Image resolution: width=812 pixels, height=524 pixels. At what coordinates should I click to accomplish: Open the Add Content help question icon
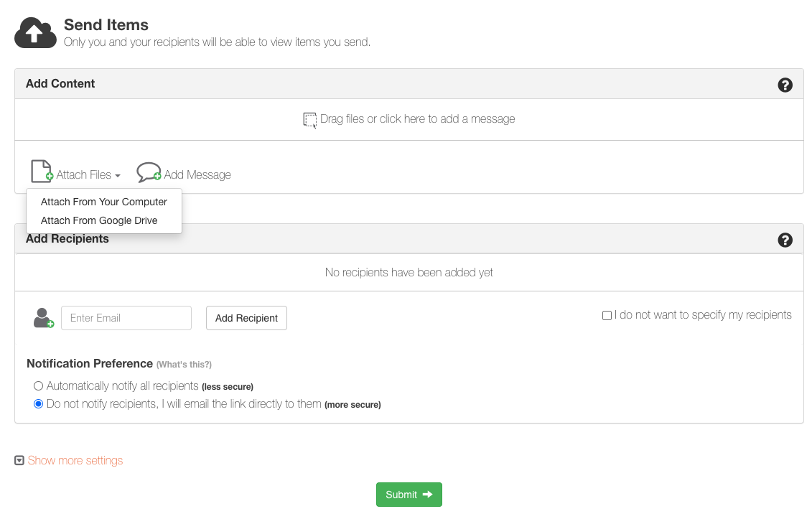(x=785, y=85)
